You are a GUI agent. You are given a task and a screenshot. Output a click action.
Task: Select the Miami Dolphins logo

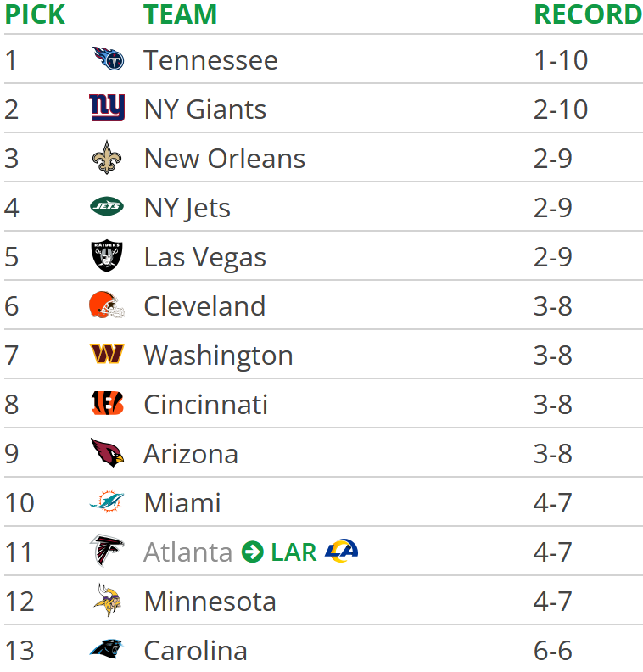coord(107,501)
